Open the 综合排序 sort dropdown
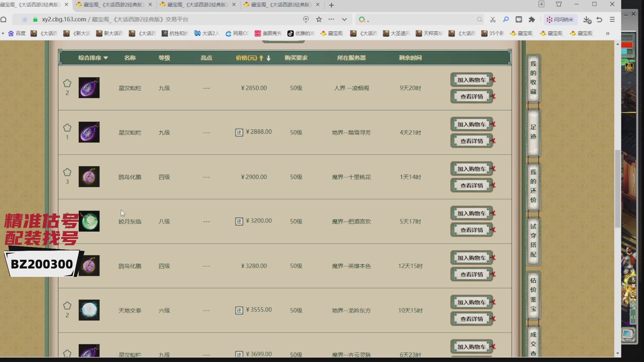 [93, 58]
